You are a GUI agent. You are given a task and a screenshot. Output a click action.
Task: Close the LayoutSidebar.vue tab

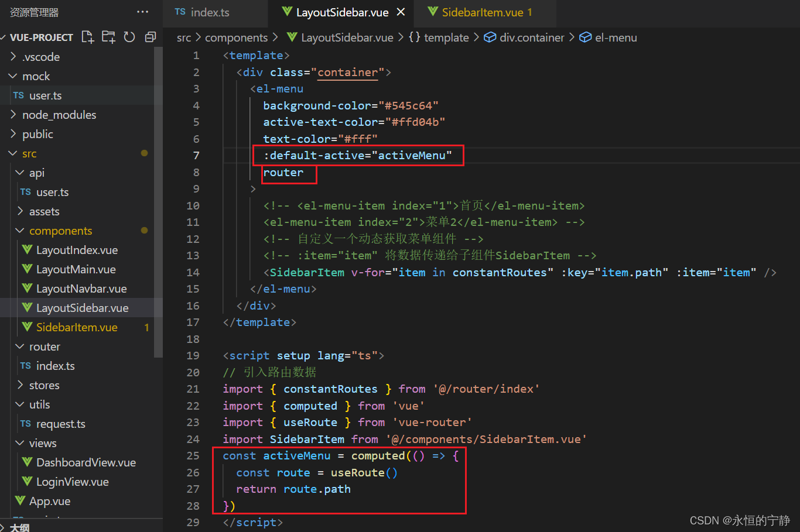401,12
